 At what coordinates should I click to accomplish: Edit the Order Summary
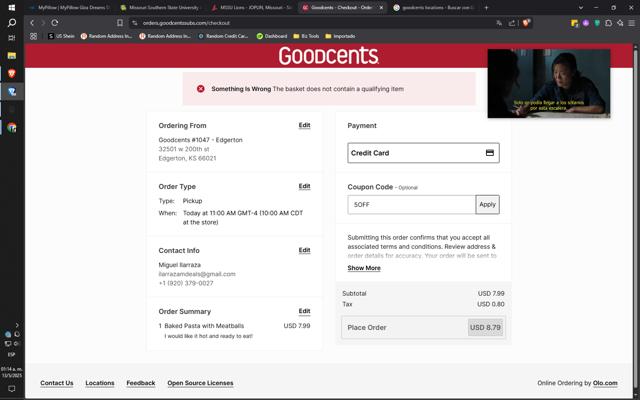pos(304,311)
